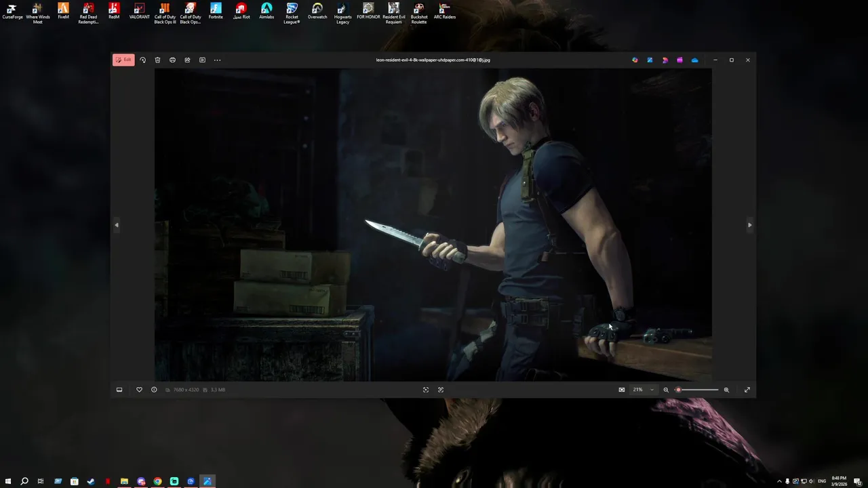
Task: Zoom out with the minus magnifier
Action: tap(666, 390)
